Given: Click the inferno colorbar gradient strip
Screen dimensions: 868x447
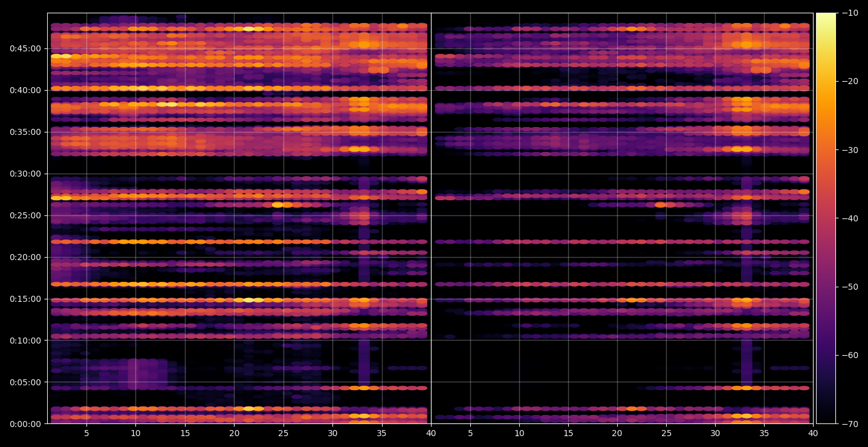Looking at the screenshot, I should [x=826, y=218].
